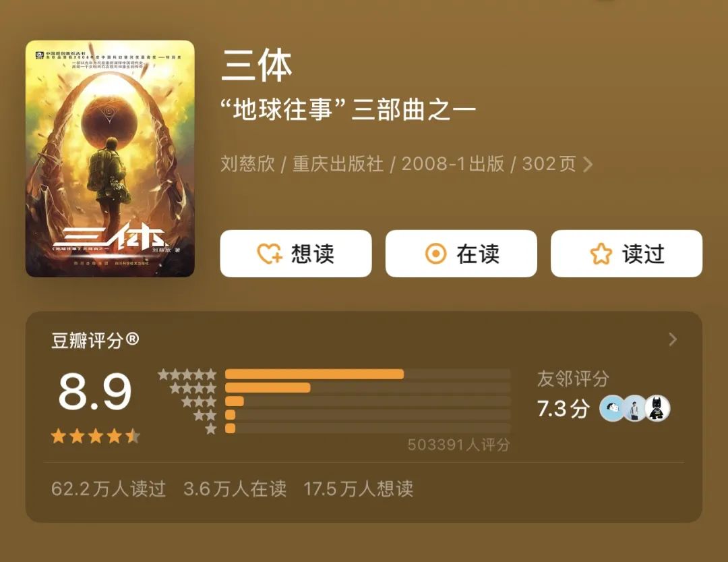Tap the target circle icon on 在读
The height and width of the screenshot is (562, 728).
click(x=435, y=254)
